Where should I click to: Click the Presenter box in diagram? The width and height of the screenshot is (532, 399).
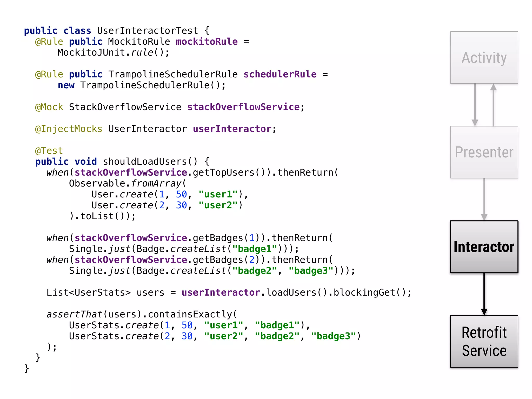484,152
